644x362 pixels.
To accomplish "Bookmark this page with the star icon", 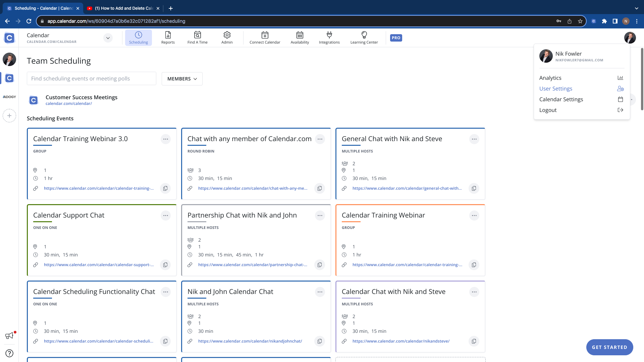I will (580, 21).
